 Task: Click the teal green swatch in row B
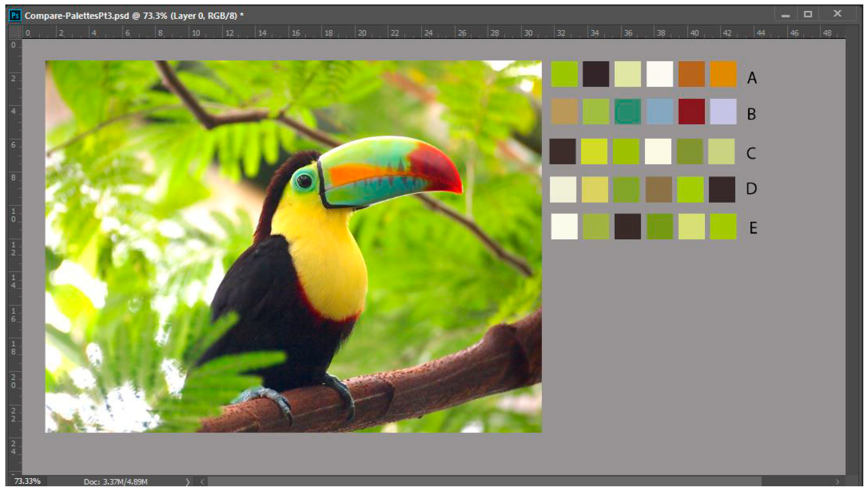628,112
